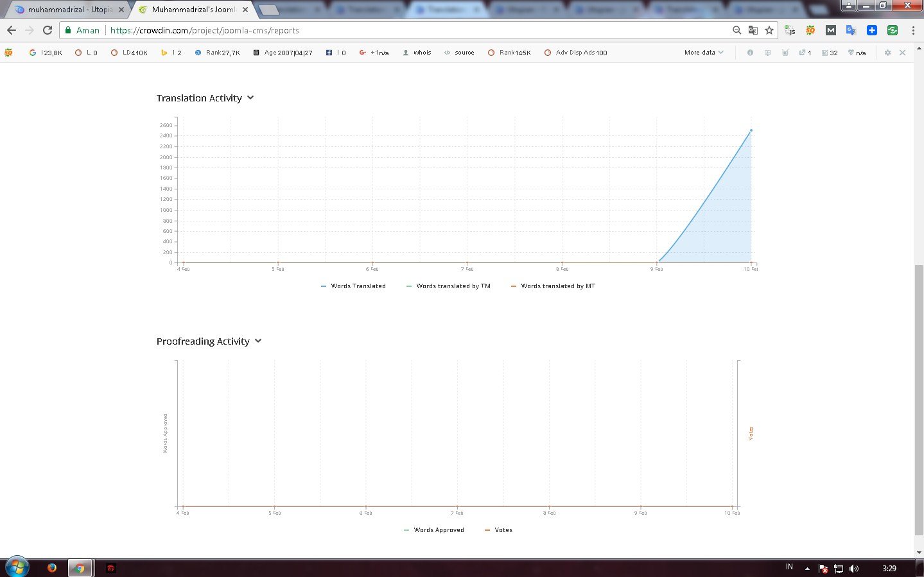Click the 10 Feb data point on translation chart
The width and height of the screenshot is (924, 577).
coord(751,130)
